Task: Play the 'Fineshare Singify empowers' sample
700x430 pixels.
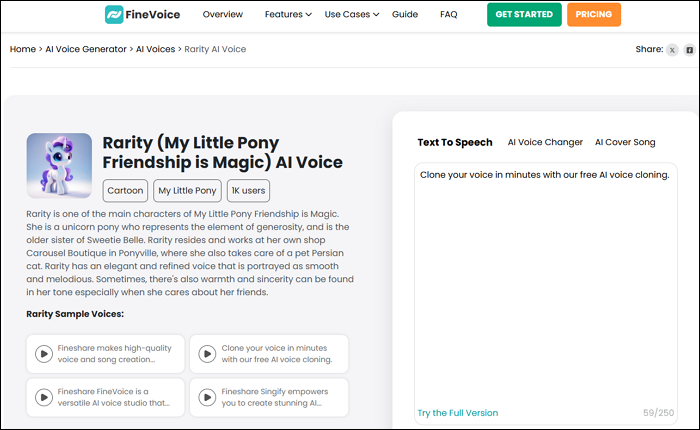Action: tap(207, 397)
